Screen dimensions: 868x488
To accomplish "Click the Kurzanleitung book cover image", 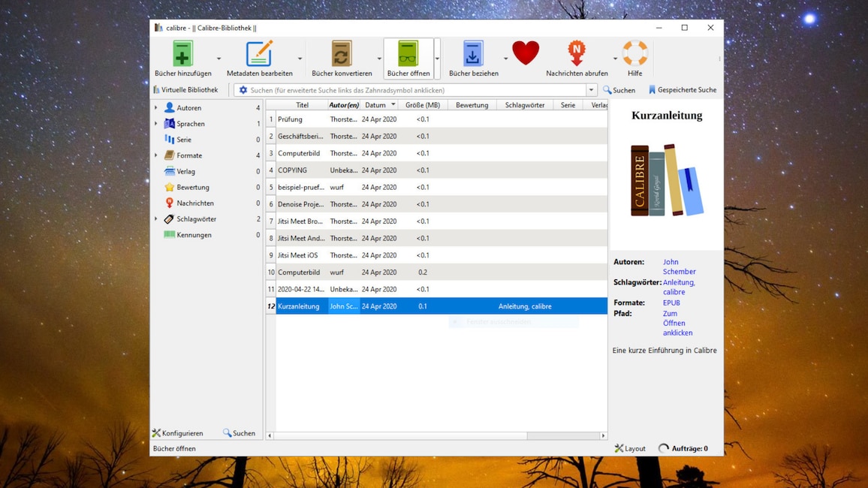I will (667, 180).
